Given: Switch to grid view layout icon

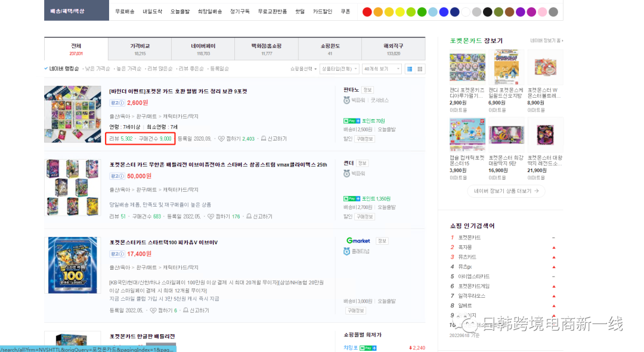Looking at the screenshot, I should point(420,69).
